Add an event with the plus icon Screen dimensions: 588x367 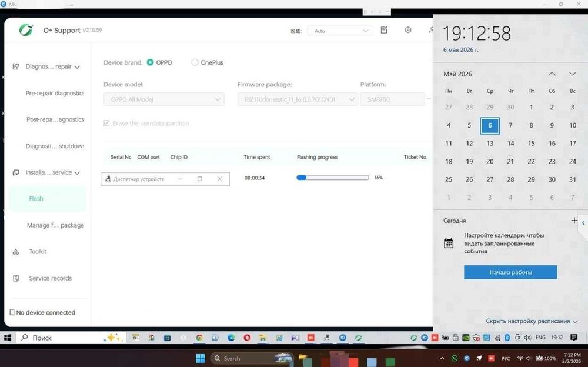[x=574, y=221]
